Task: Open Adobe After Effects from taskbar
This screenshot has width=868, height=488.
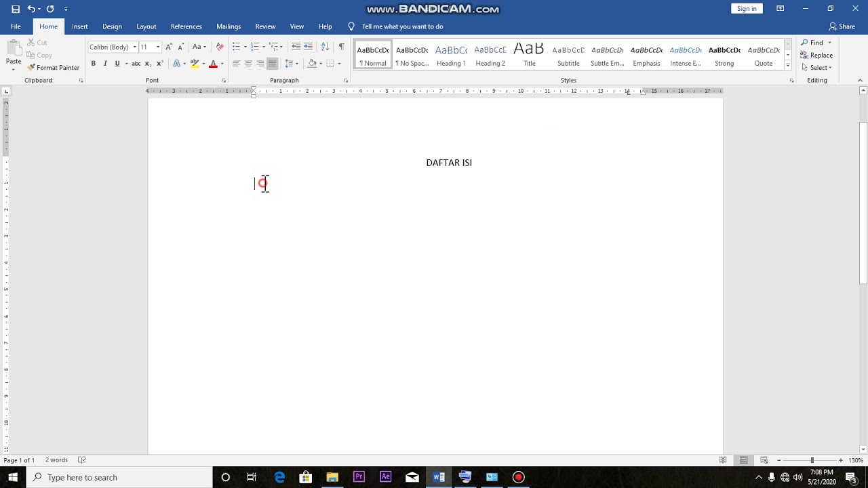Action: [385, 477]
